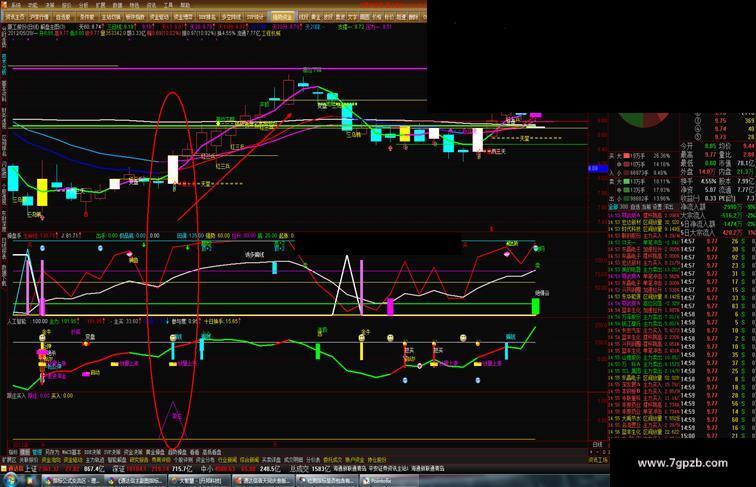The width and height of the screenshot is (756, 487).
Task: Click the 深证 index in status bar
Action: pos(119,469)
